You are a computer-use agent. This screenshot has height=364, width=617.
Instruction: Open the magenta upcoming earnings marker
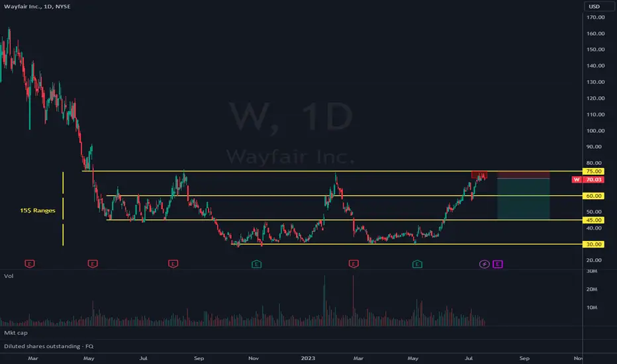point(498,264)
